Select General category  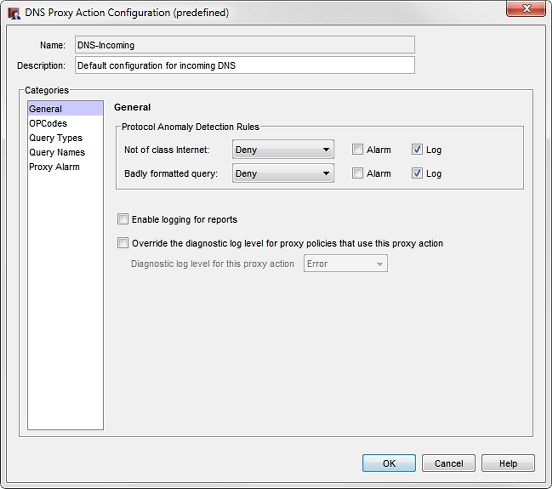coord(65,109)
